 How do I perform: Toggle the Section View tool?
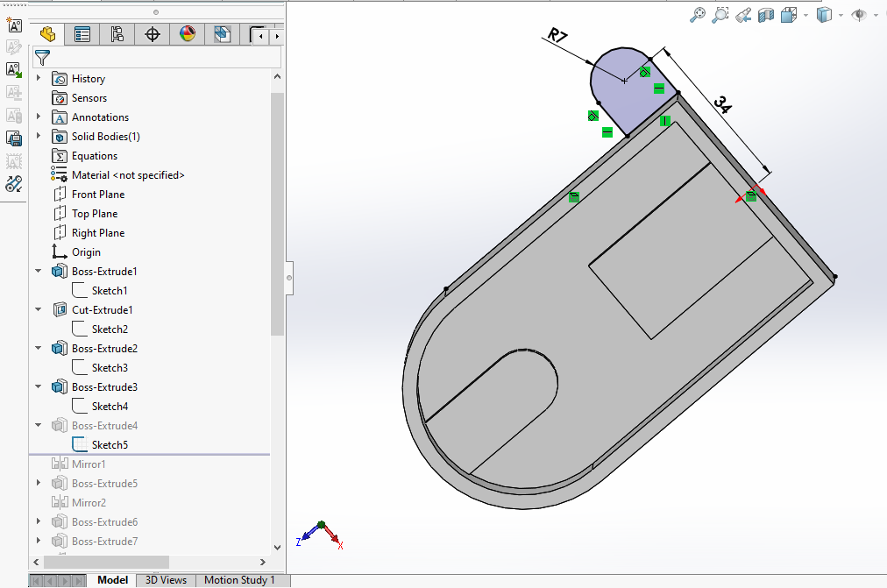coord(766,15)
